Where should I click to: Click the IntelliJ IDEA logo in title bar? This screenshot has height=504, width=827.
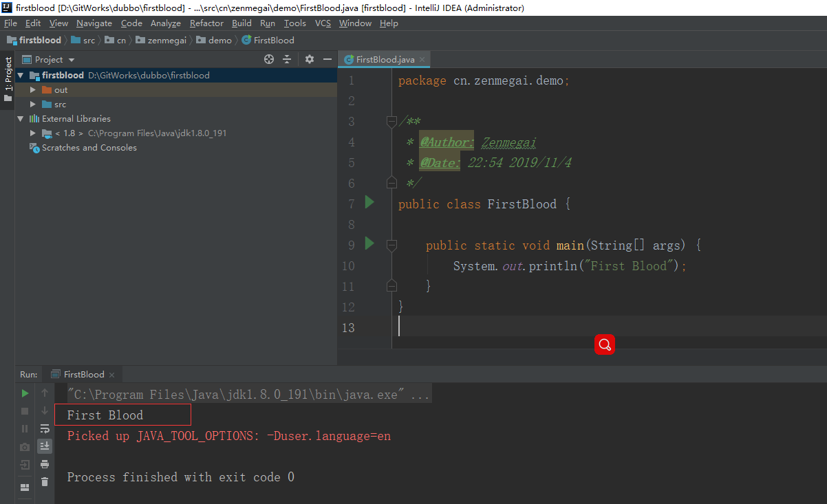coord(8,8)
